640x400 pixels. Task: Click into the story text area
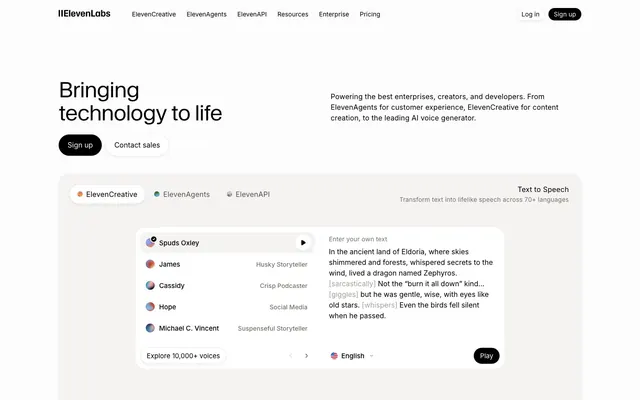coord(411,284)
